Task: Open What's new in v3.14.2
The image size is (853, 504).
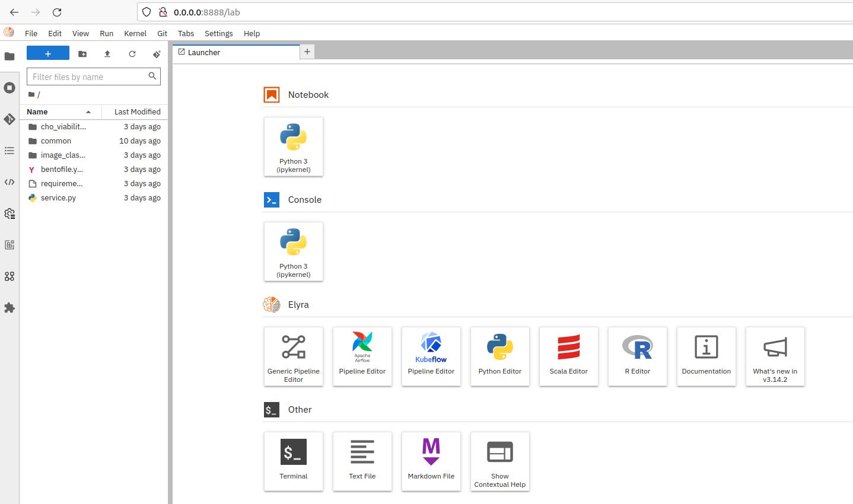Action: pyautogui.click(x=775, y=356)
